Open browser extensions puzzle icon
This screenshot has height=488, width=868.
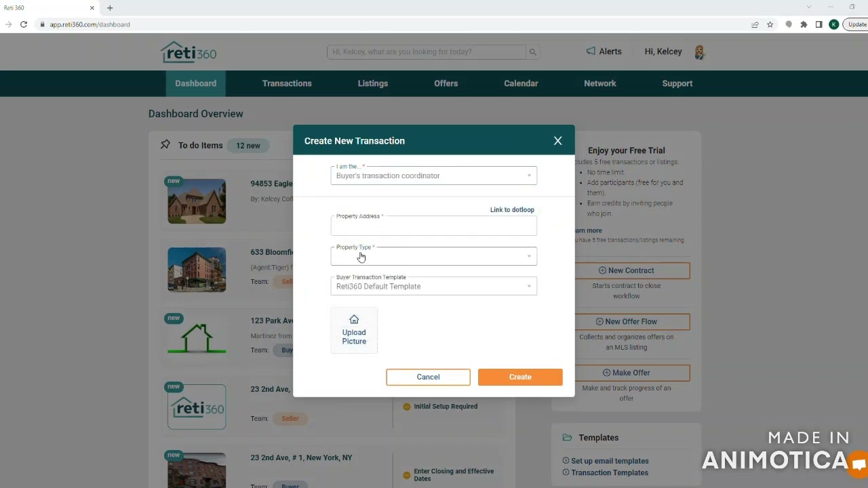tap(804, 24)
